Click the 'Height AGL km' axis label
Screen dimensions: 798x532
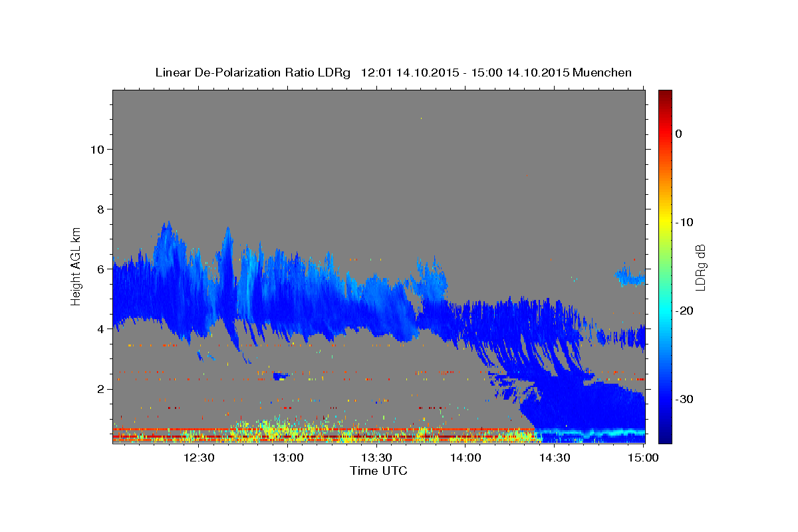click(76, 266)
